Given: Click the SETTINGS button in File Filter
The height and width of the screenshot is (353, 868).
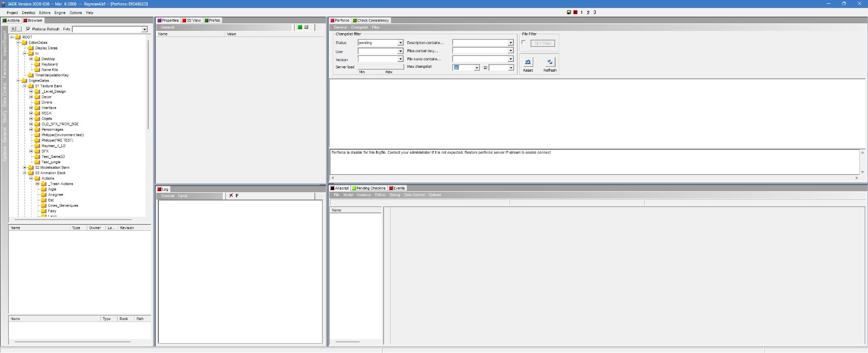Looking at the screenshot, I should 542,43.
